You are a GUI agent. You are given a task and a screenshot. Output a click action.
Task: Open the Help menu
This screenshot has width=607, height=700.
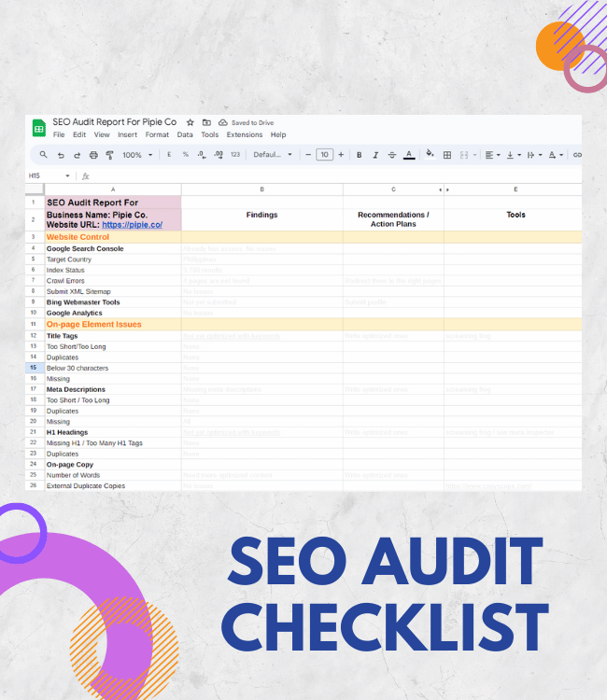point(278,134)
